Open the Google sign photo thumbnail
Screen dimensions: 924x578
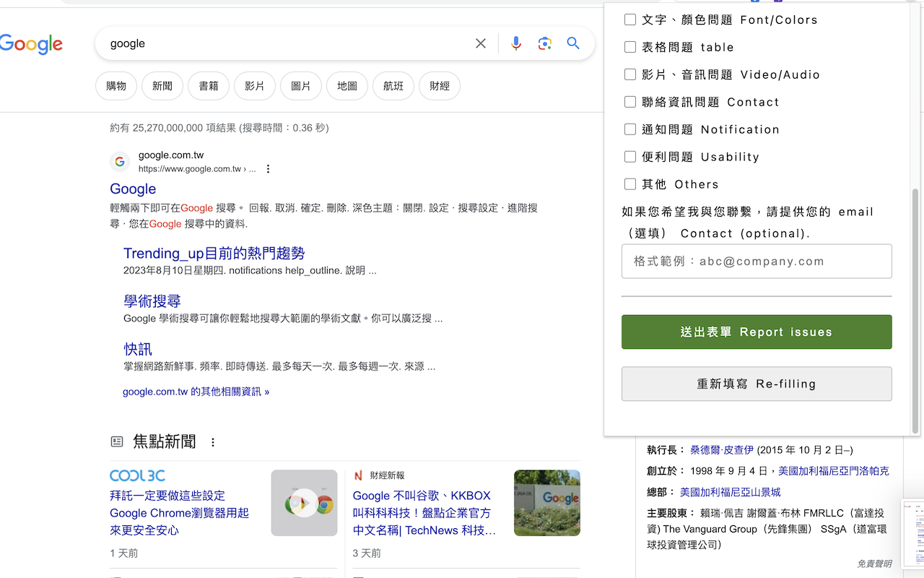pyautogui.click(x=547, y=503)
